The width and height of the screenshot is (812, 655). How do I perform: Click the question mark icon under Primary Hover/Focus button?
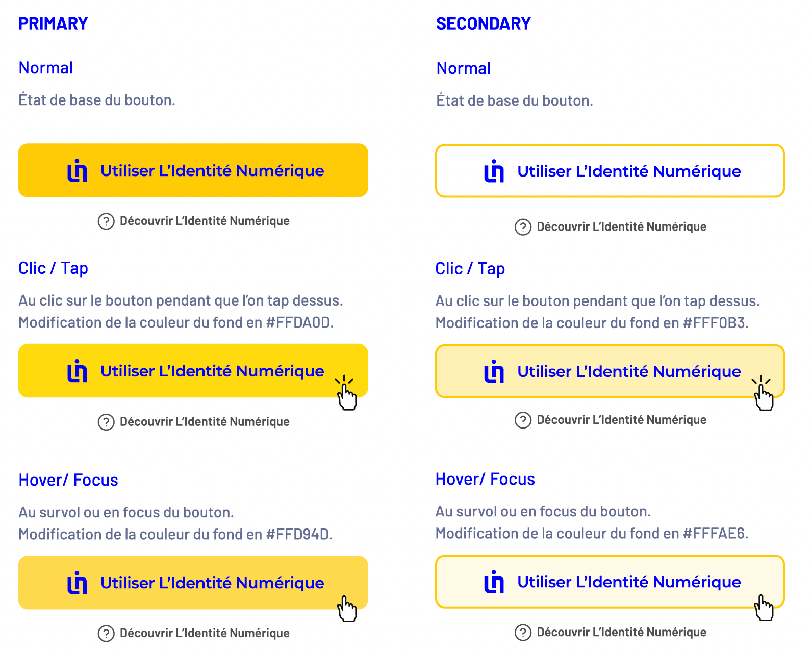click(106, 634)
